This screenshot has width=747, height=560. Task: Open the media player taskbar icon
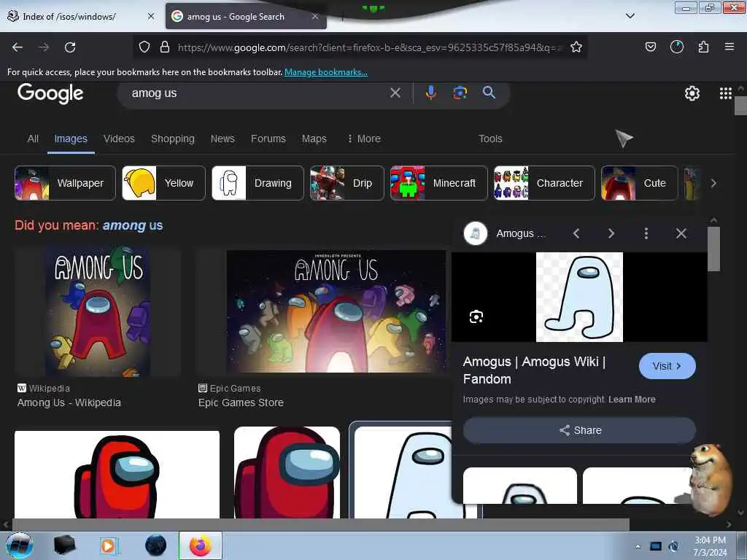109,545
